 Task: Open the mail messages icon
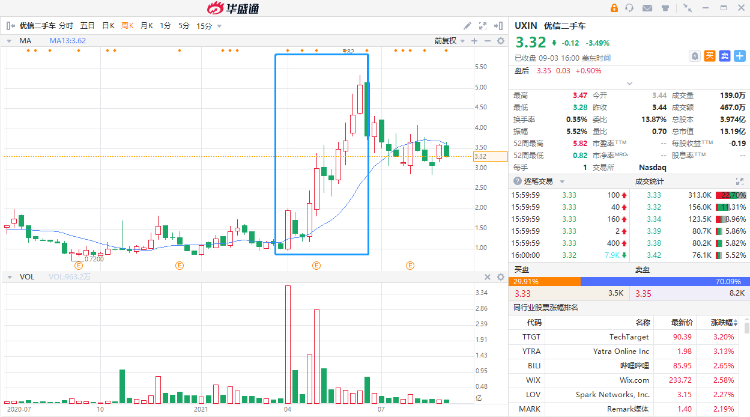tap(647, 8)
